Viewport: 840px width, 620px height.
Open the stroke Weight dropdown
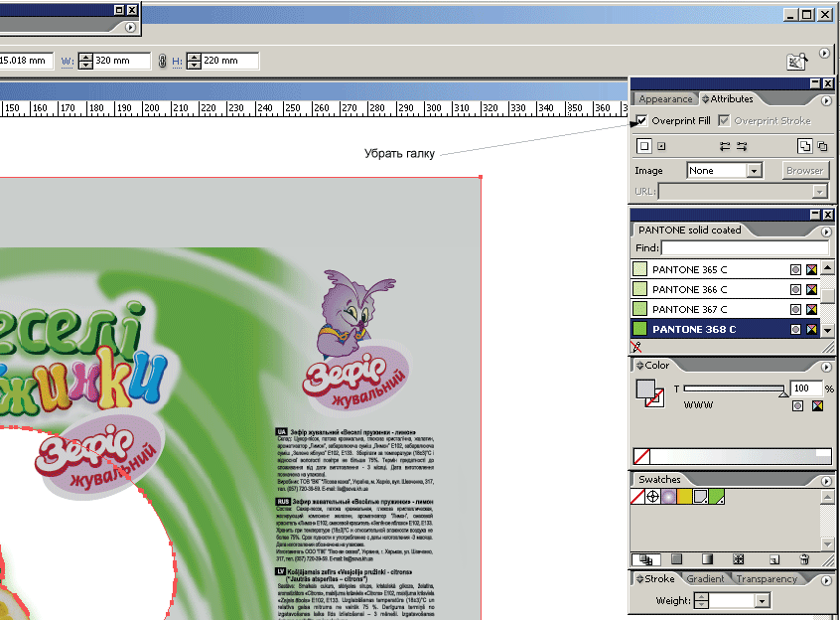(x=762, y=601)
